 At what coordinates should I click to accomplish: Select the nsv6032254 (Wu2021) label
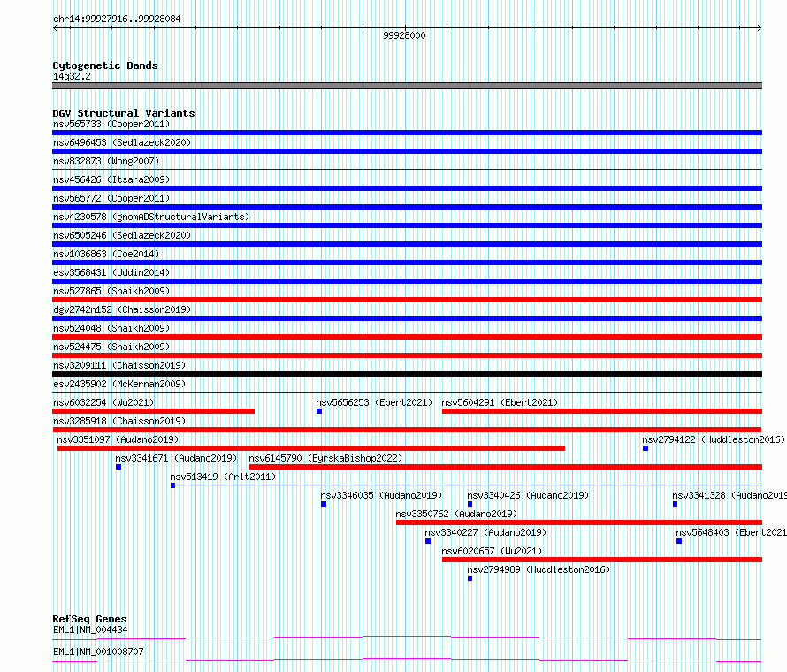click(103, 402)
